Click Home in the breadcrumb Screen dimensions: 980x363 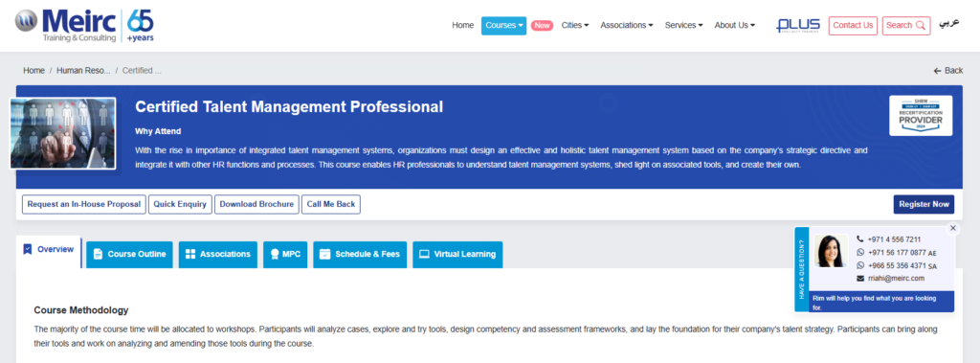(33, 71)
